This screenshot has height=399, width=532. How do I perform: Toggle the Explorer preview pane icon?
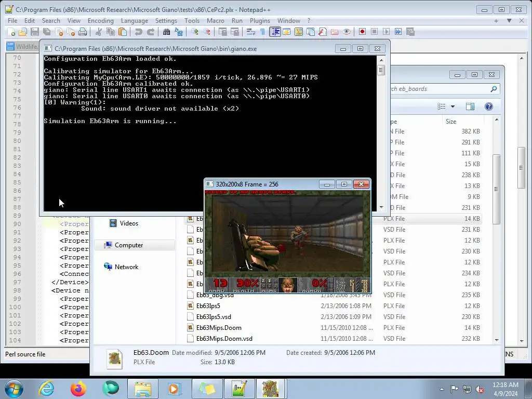(x=470, y=107)
